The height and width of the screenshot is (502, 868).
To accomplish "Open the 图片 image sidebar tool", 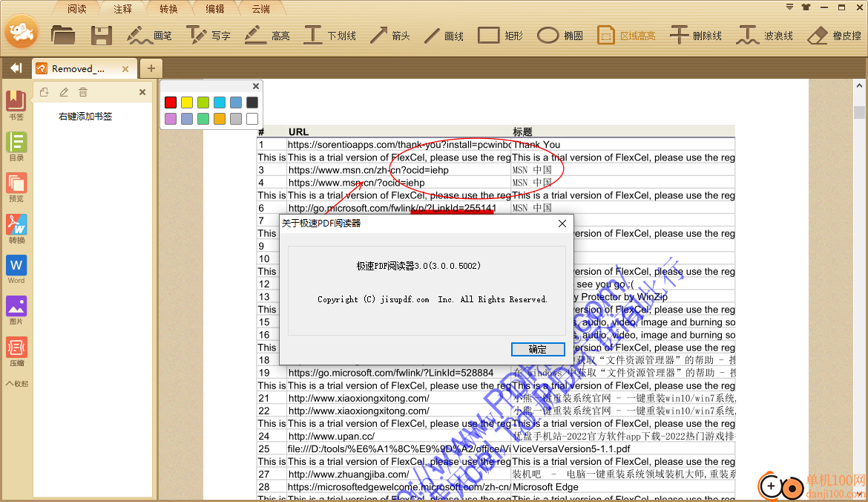I will [16, 310].
